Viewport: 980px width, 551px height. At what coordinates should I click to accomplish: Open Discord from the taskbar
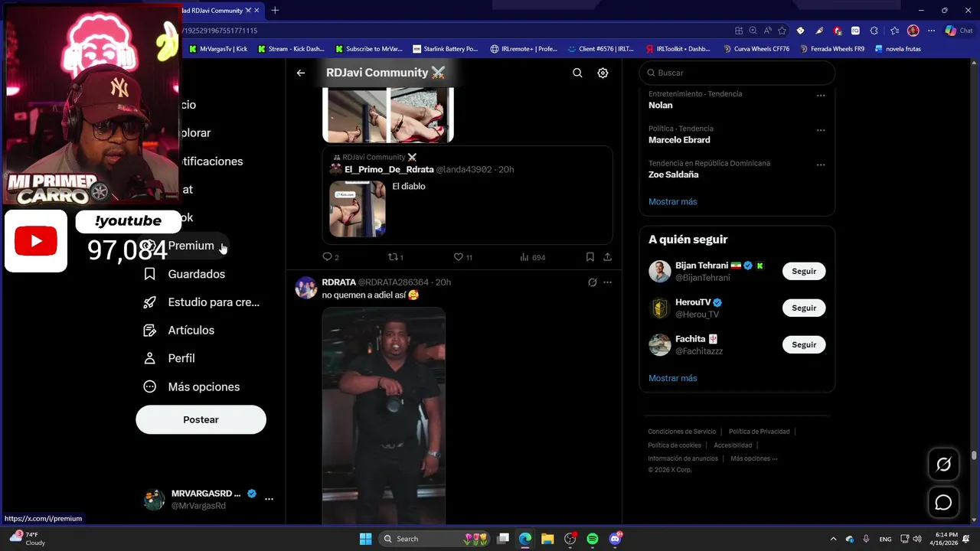(x=616, y=539)
